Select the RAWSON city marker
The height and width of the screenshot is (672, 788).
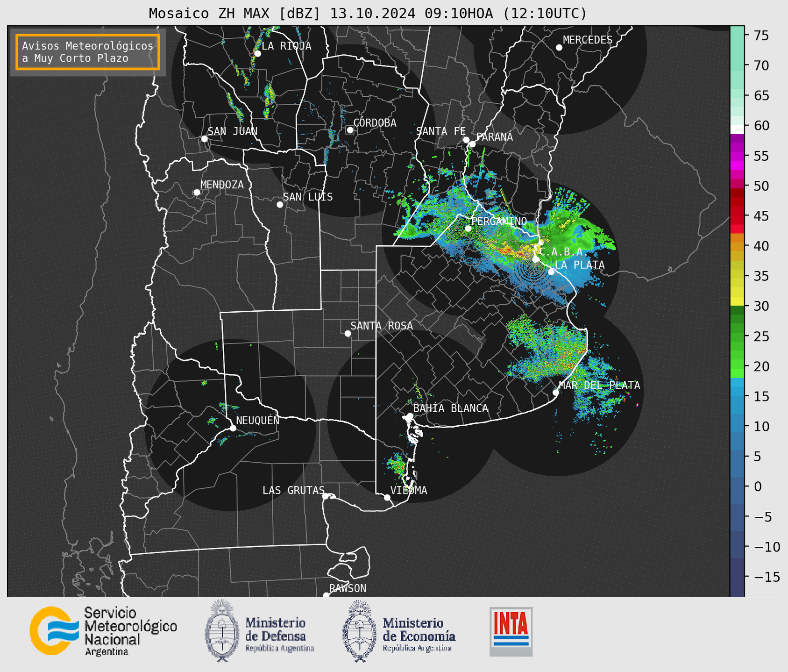[326, 595]
